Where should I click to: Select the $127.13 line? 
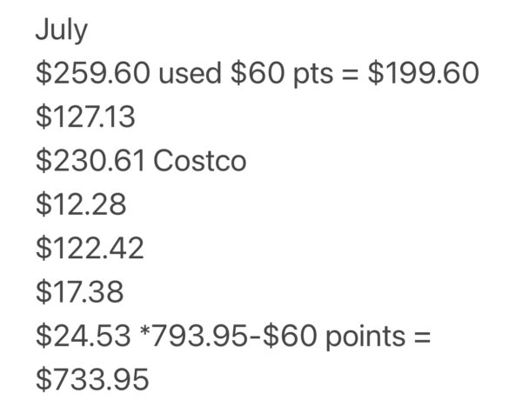click(x=80, y=118)
